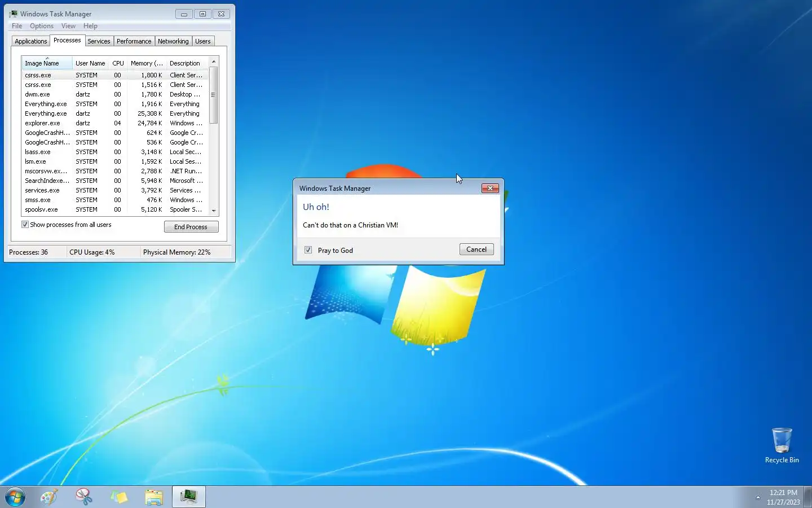Launch Paint from the taskbar

(x=49, y=497)
